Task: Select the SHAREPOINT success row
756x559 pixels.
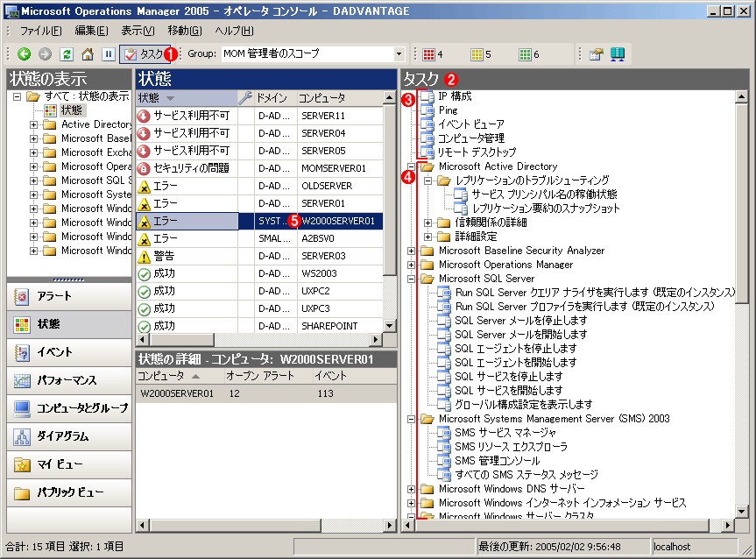Action: tap(259, 326)
